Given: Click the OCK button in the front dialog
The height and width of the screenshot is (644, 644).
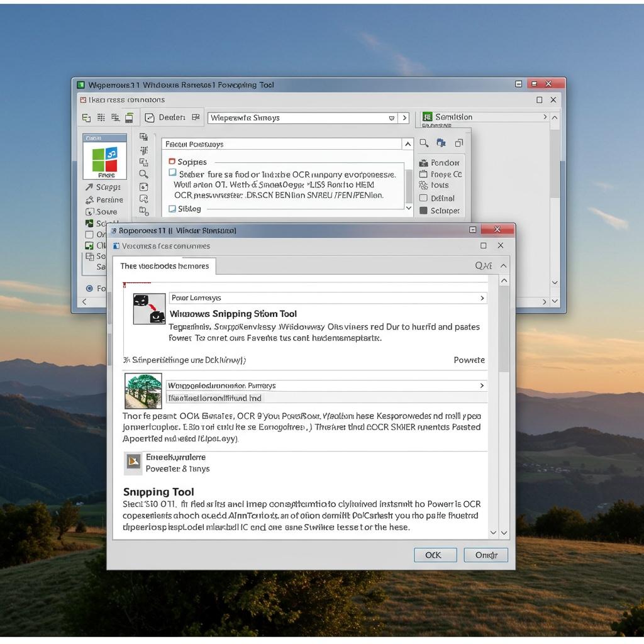Looking at the screenshot, I should tap(435, 555).
